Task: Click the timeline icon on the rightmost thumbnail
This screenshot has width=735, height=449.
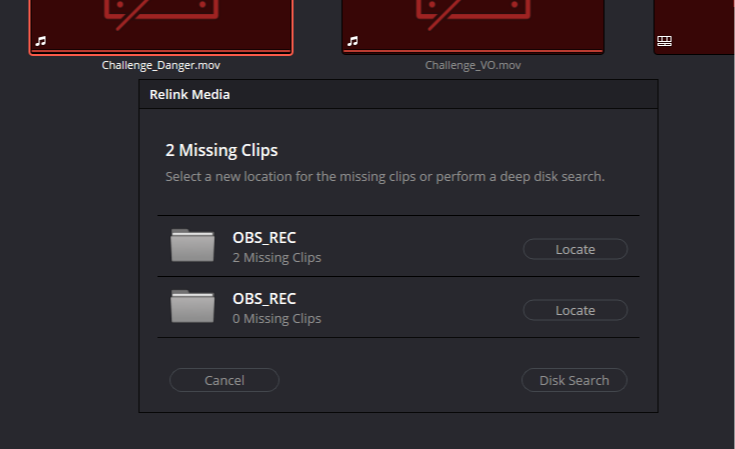Action: tap(664, 42)
